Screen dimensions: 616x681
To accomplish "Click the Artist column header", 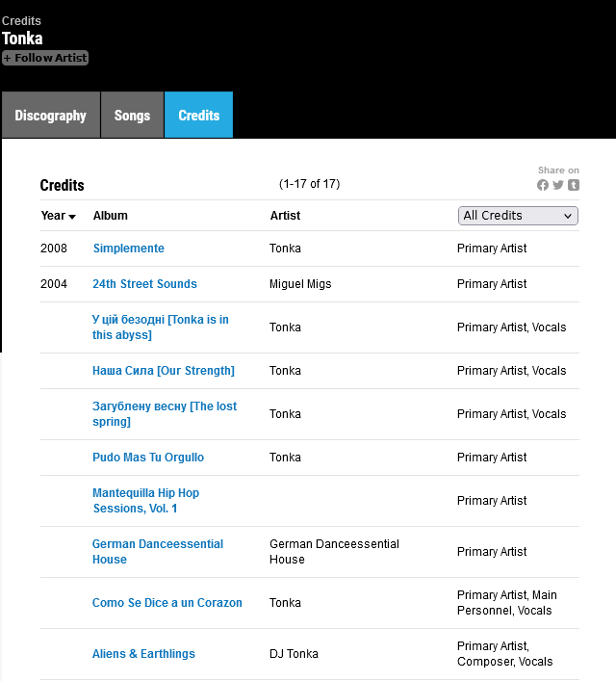I will click(285, 216).
